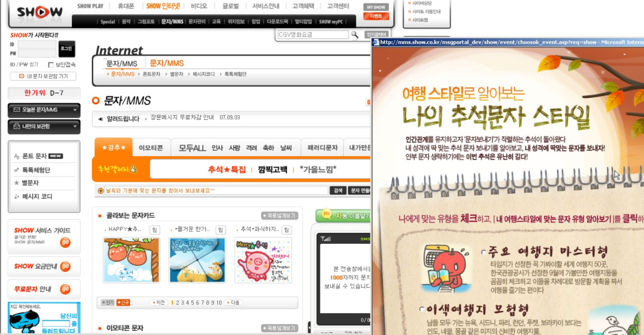Click the 찜 icon for HAPPY★추 card
Image resolution: width=644 pixels, height=335 pixels.
154,229
